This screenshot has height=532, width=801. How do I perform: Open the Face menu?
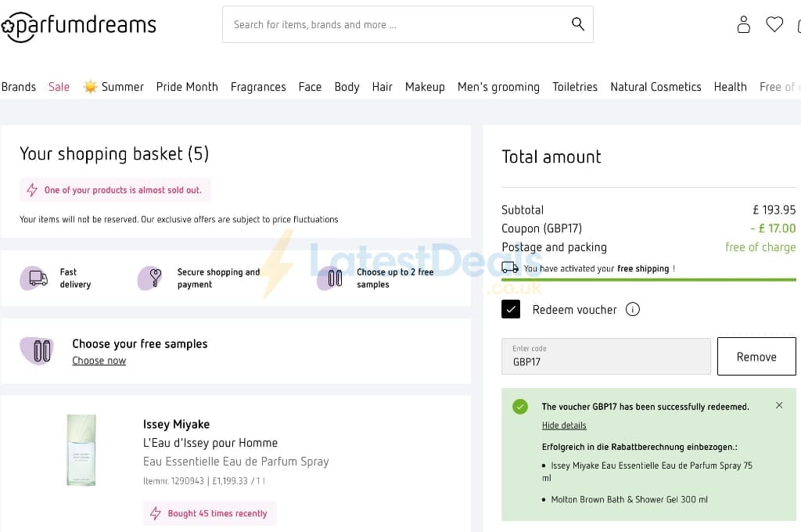click(310, 87)
